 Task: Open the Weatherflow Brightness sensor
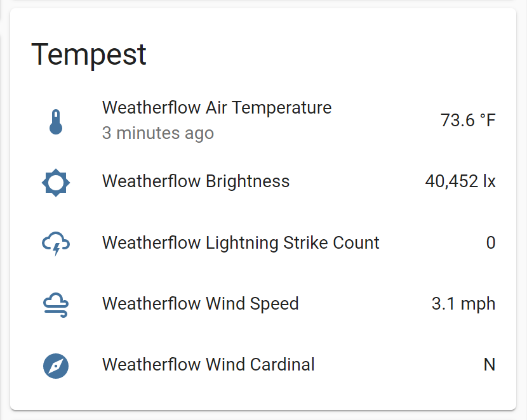(196, 182)
